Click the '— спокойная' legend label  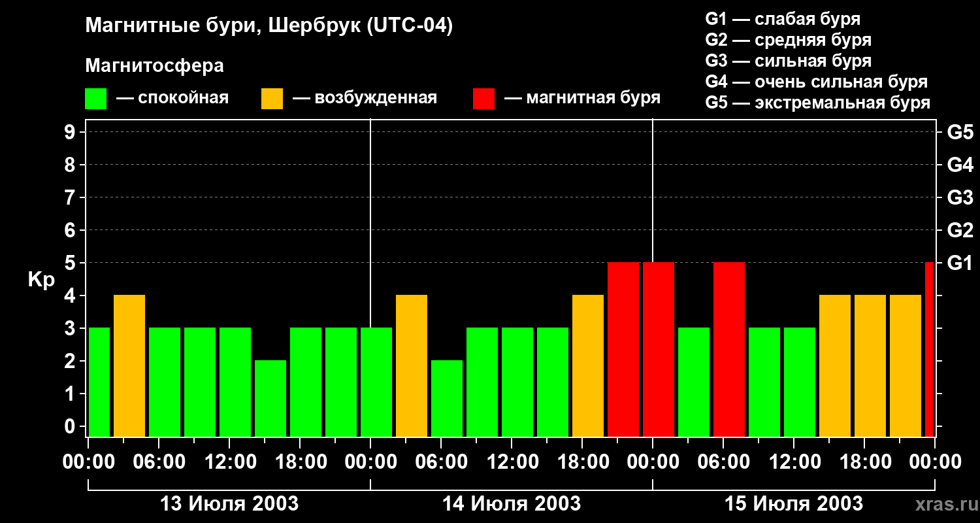point(172,98)
